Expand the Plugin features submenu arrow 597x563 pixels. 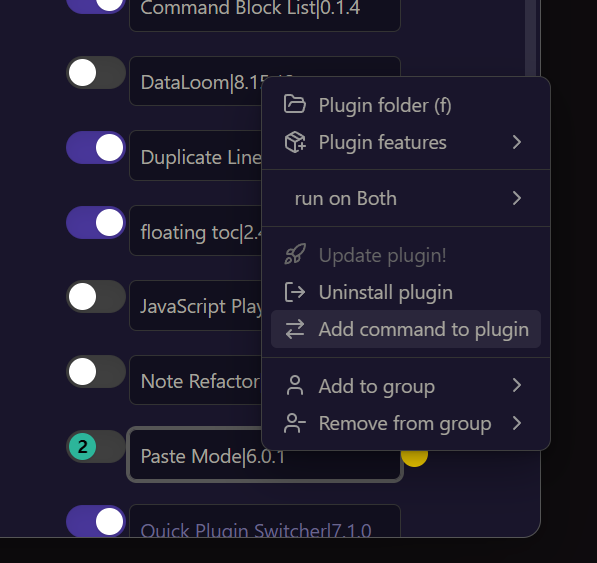(x=517, y=142)
